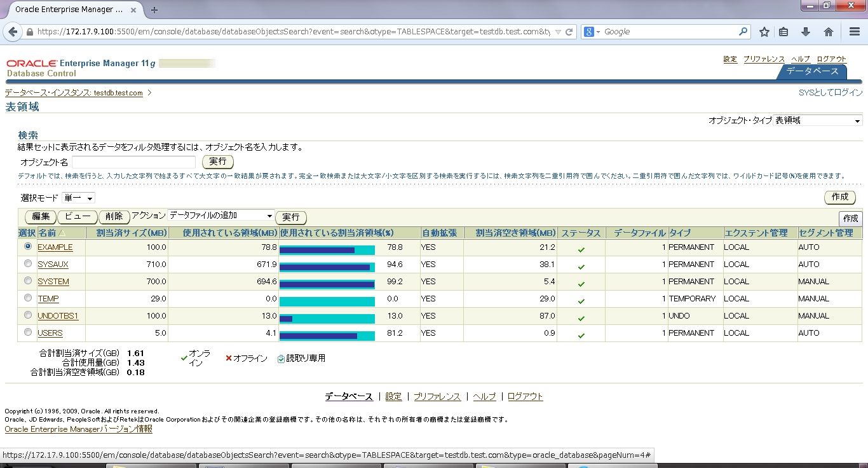Click the データベース footer link
This screenshot has height=468, width=868.
[349, 396]
